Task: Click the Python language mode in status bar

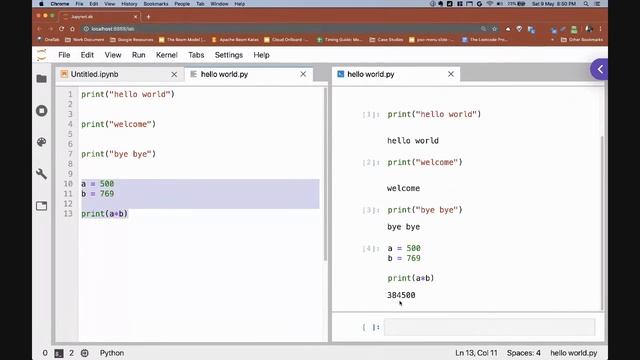Action: click(112, 353)
